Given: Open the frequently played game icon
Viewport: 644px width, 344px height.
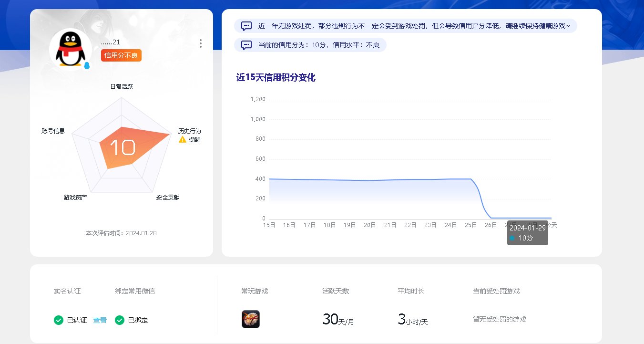Looking at the screenshot, I should tap(251, 319).
